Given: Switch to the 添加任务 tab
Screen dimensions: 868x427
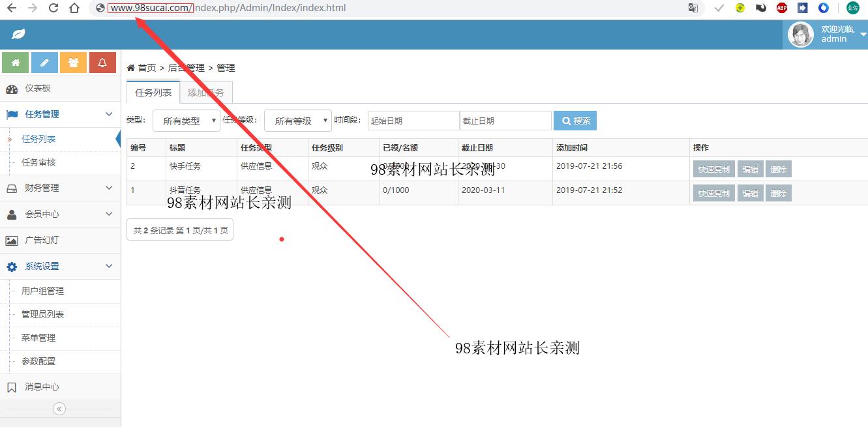Looking at the screenshot, I should tap(206, 92).
